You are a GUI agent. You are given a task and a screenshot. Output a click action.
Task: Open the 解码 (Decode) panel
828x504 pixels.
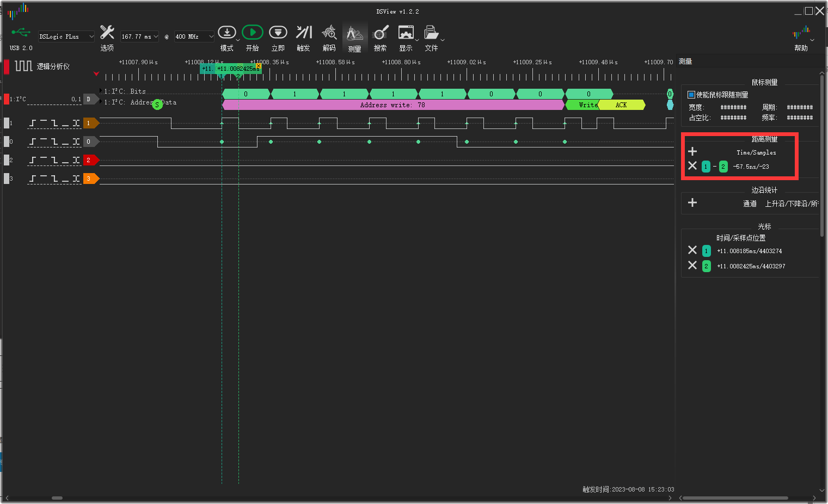(x=329, y=33)
